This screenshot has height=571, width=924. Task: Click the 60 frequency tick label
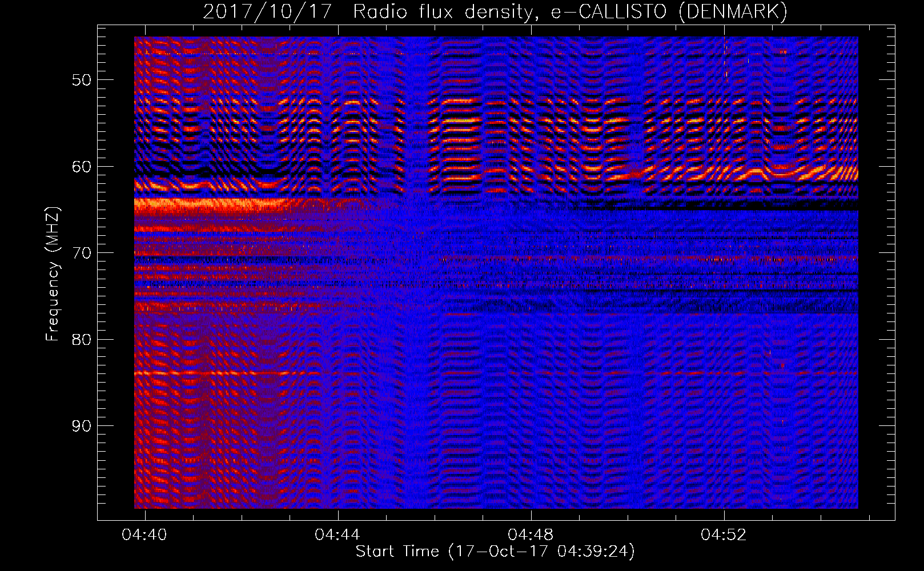82,167
